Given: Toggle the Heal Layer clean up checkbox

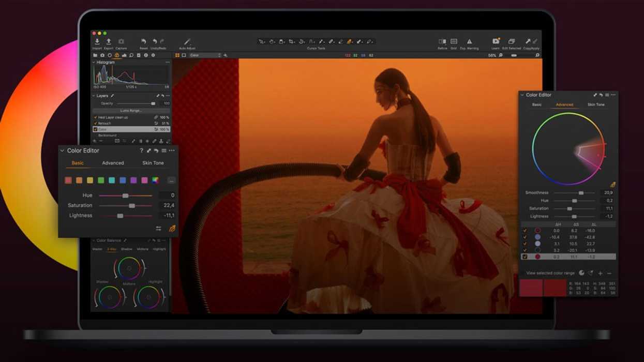Looking at the screenshot, I should tap(95, 117).
